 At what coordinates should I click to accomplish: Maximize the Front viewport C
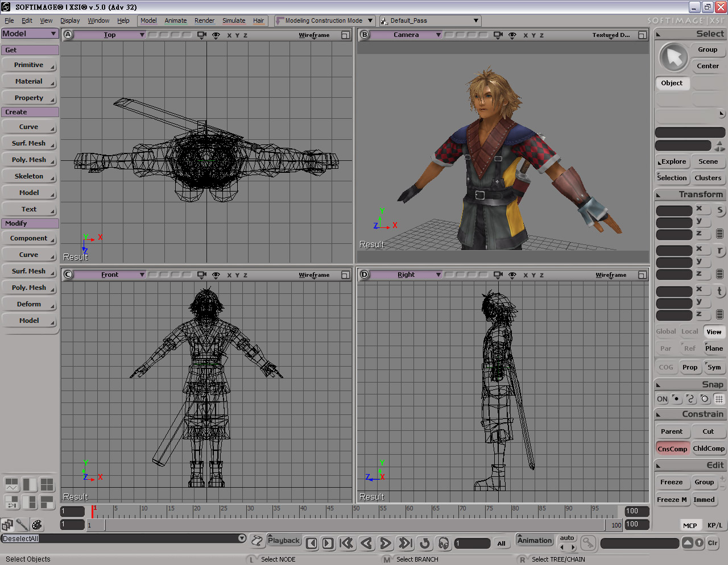tap(345, 275)
